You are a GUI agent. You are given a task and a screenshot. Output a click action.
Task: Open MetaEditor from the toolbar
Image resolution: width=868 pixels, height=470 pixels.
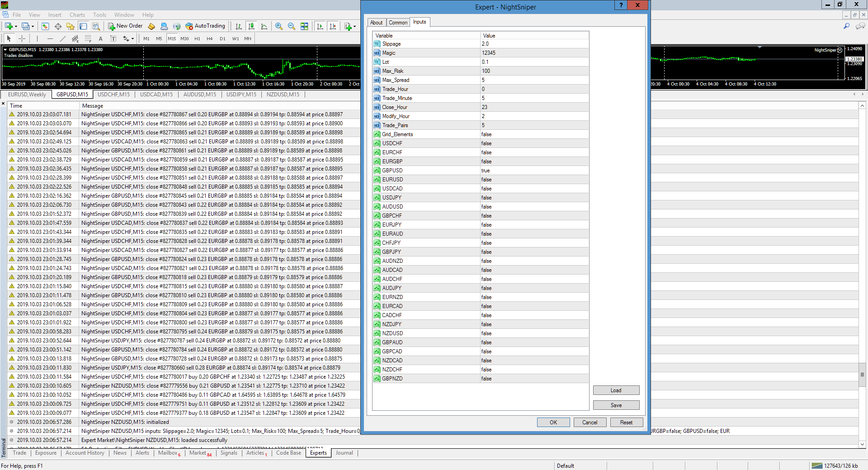(x=151, y=26)
